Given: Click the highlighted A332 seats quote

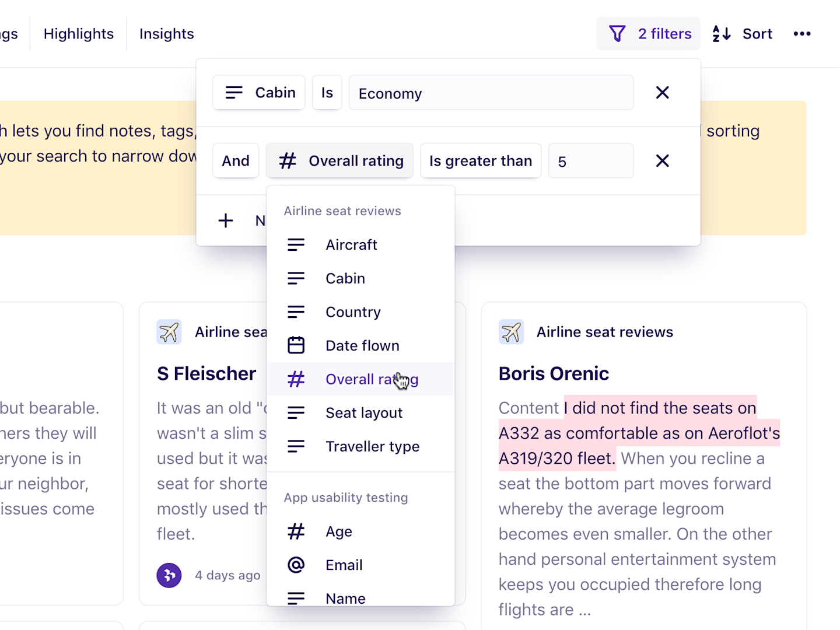Looking at the screenshot, I should (x=639, y=433).
